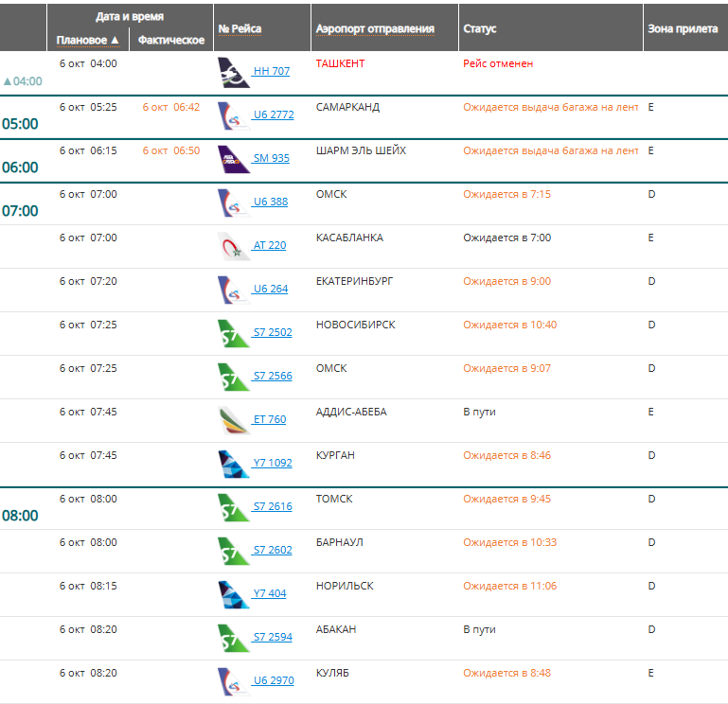
Task: Sort by Аэропорт отправления header
Action: 375,28
